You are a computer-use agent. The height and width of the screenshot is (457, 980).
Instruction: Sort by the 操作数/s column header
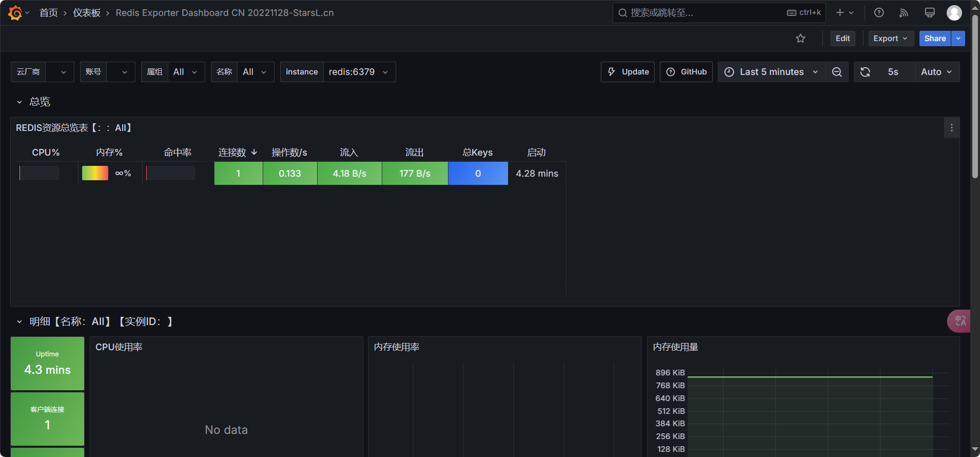[x=289, y=153]
